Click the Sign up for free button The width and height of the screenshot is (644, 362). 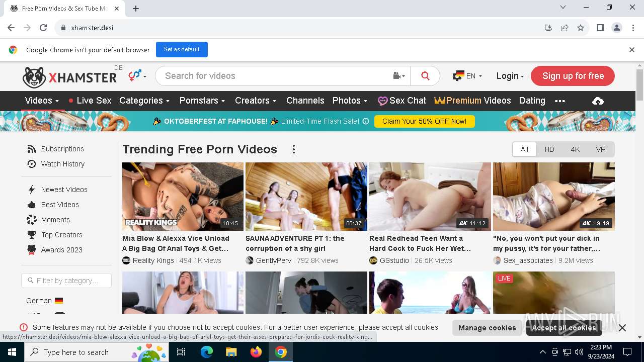click(x=573, y=76)
